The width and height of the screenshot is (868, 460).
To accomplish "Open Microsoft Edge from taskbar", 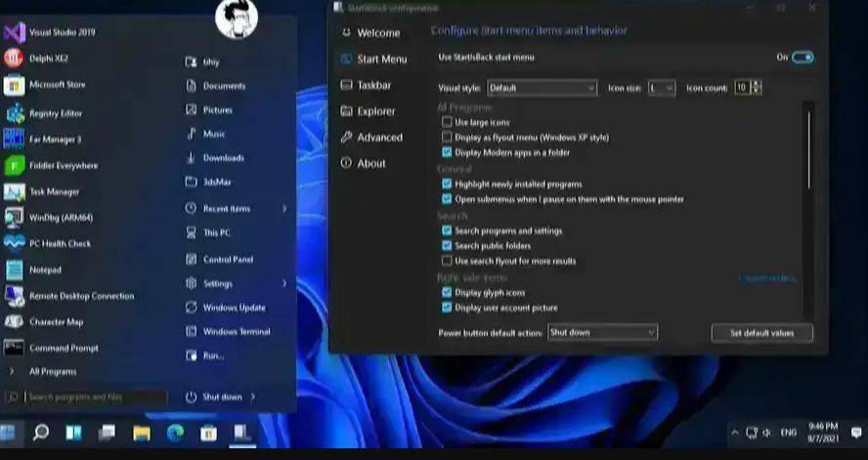I will [x=176, y=433].
